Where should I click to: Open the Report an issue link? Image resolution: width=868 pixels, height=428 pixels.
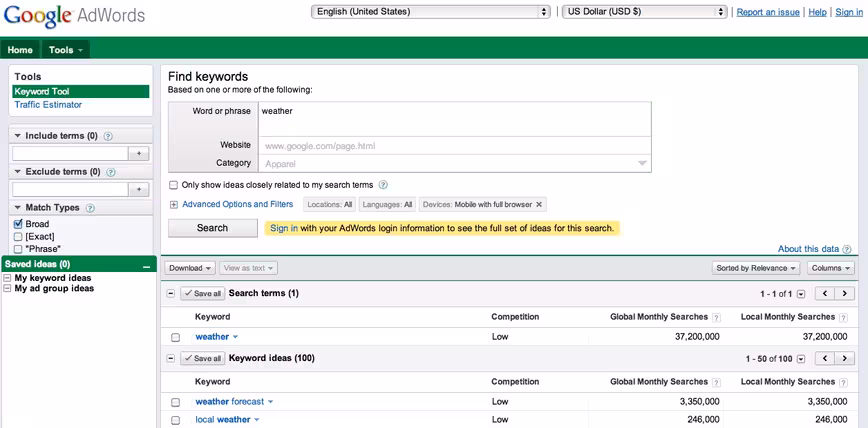pyautogui.click(x=768, y=12)
